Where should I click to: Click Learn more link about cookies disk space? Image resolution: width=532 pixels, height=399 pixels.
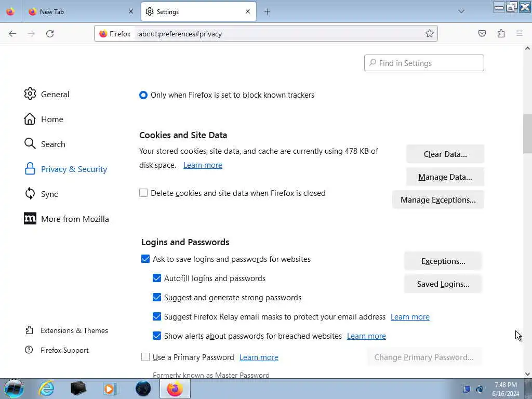(x=203, y=165)
